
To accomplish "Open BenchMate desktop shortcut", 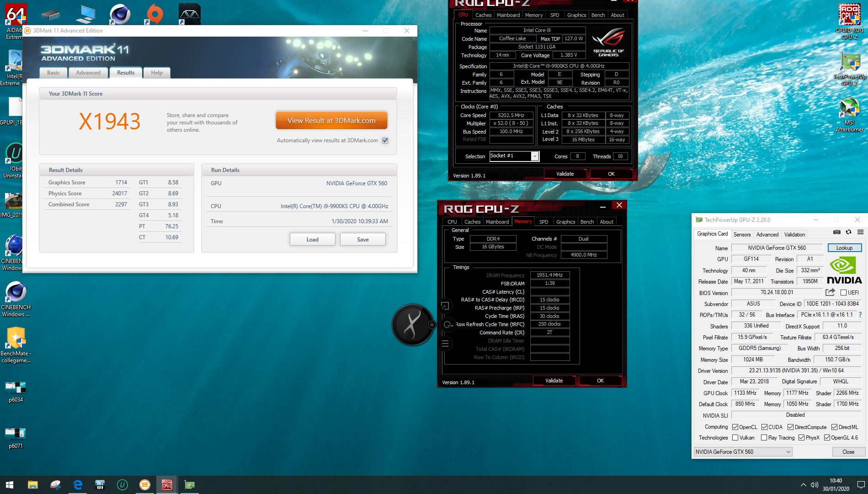I will [16, 345].
